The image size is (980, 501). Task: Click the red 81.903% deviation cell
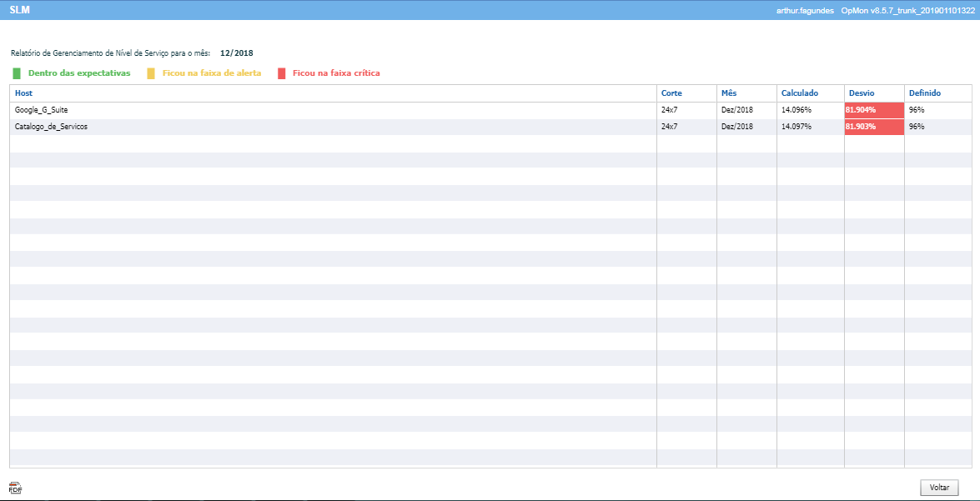pos(874,127)
